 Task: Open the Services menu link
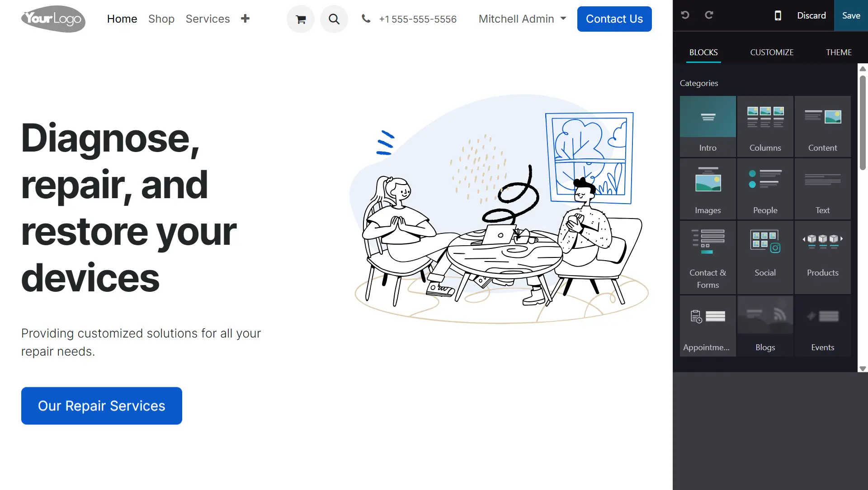pos(208,19)
